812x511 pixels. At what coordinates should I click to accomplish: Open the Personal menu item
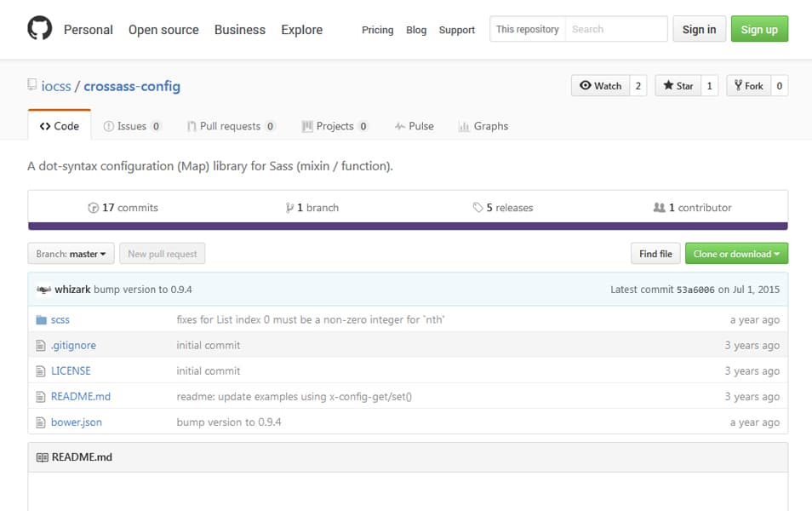88,30
